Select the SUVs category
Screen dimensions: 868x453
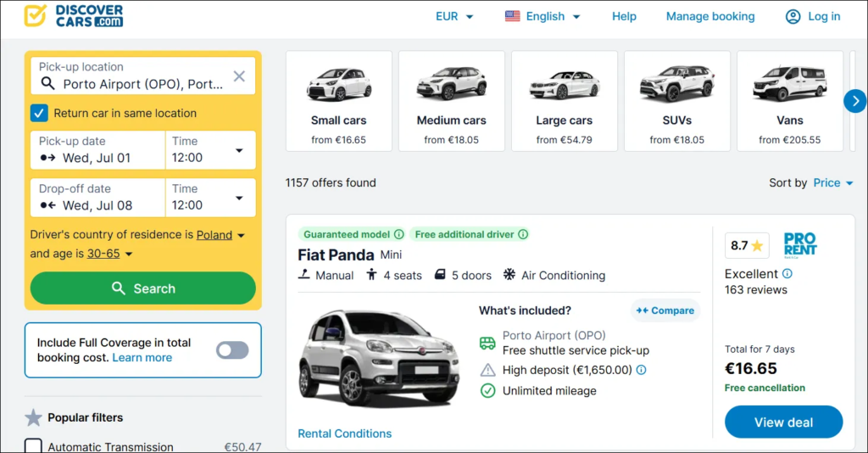[x=677, y=101]
